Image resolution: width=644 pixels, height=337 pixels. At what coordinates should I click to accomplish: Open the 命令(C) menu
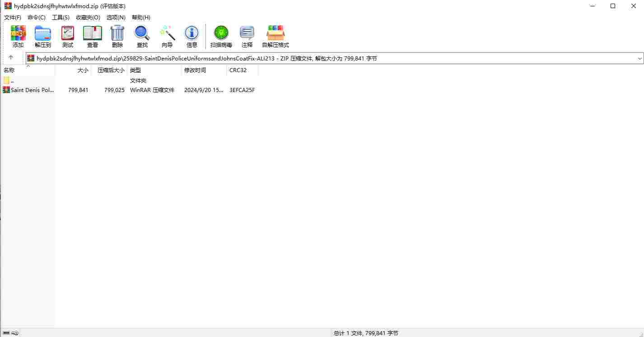click(x=37, y=17)
